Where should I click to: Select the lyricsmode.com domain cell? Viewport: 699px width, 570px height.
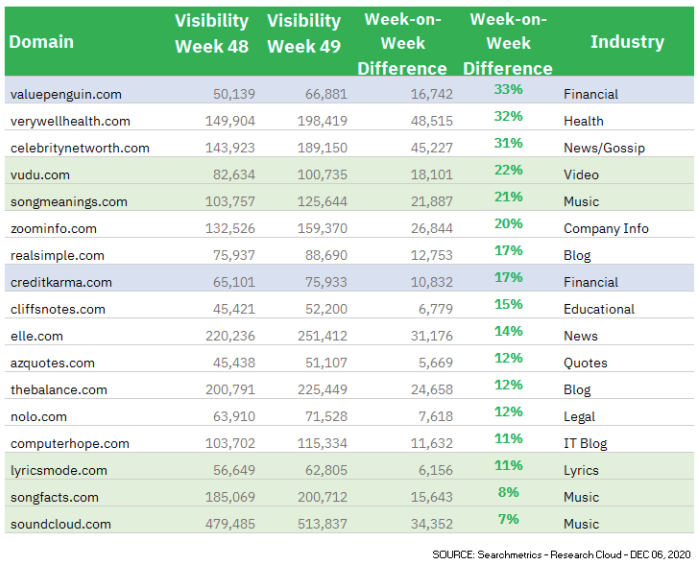click(59, 470)
